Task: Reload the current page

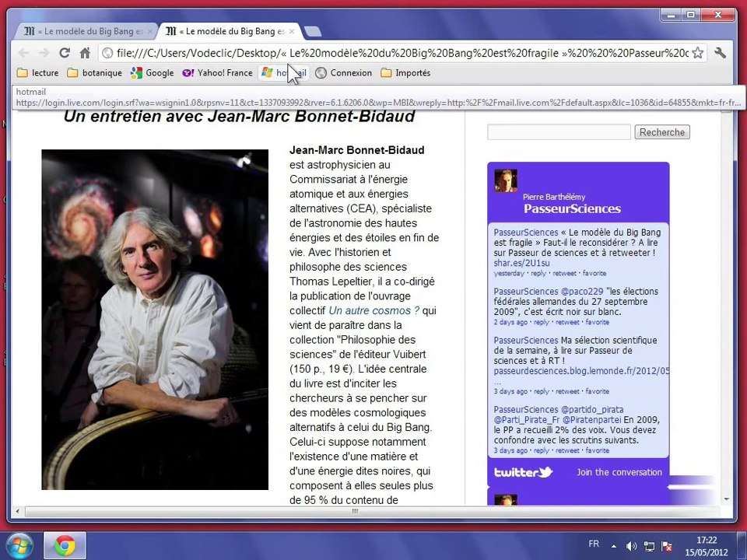Action: click(65, 53)
